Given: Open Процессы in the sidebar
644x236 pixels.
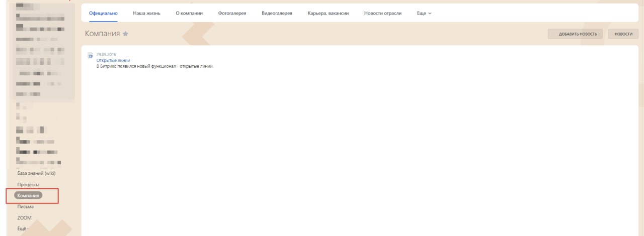Looking at the screenshot, I should point(28,185).
